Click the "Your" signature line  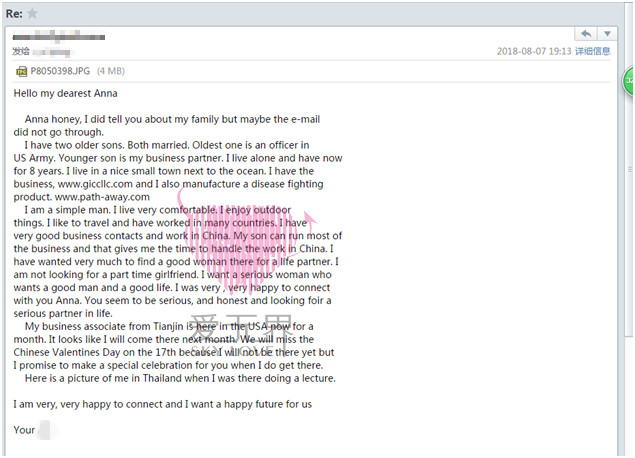click(x=25, y=430)
